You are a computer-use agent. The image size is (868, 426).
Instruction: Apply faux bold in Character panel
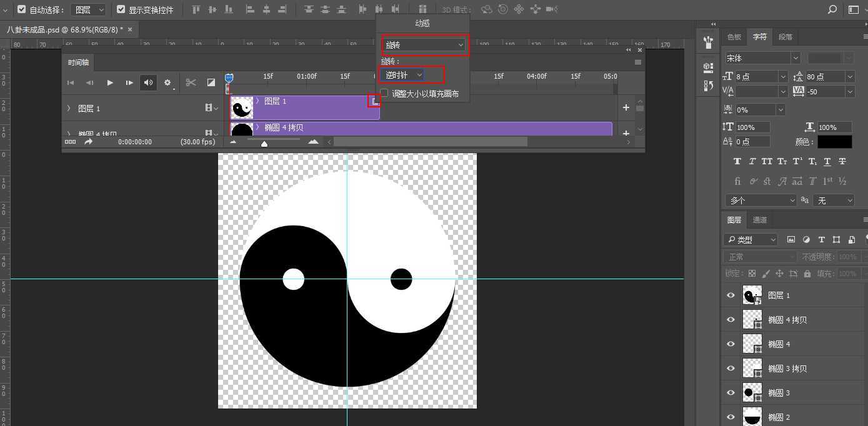pos(737,161)
